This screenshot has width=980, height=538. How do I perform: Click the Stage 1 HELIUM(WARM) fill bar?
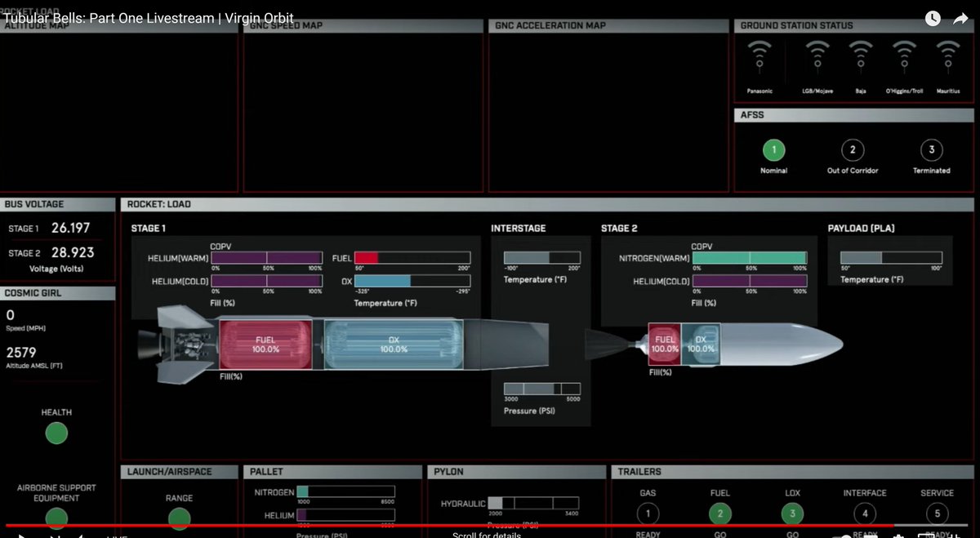coord(267,258)
